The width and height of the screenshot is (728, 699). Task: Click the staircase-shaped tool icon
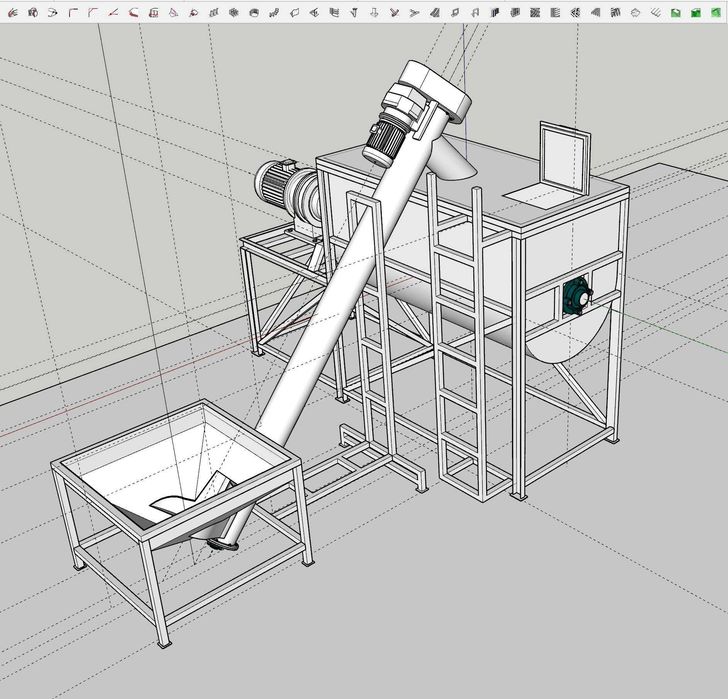274,13
